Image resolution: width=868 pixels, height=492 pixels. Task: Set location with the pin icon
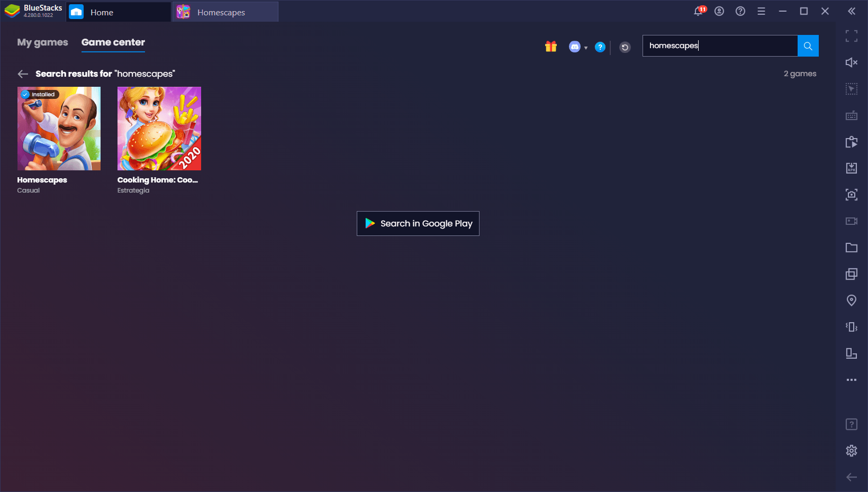852,300
